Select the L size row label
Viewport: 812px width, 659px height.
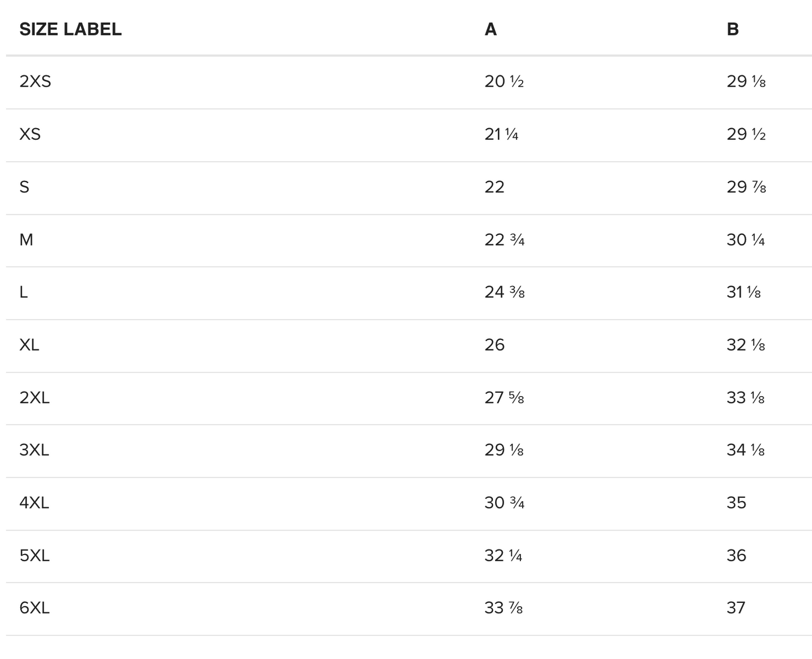[24, 292]
